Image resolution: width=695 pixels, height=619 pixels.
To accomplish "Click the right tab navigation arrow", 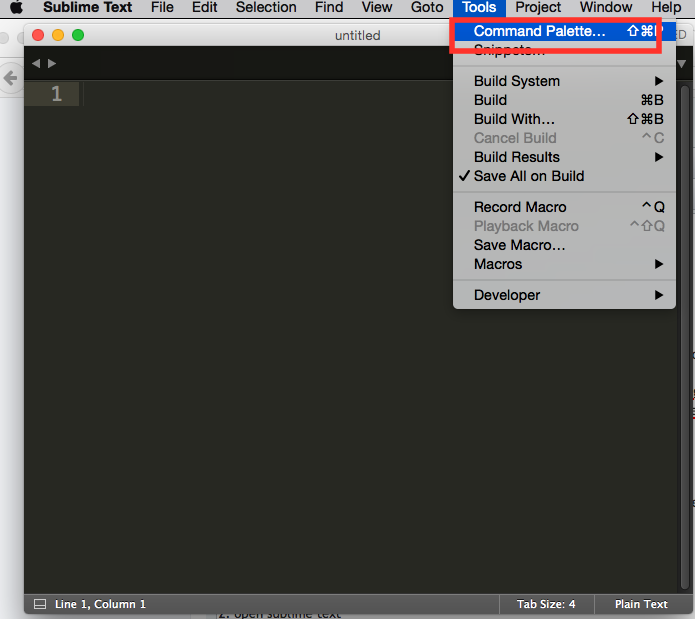I will (x=52, y=63).
